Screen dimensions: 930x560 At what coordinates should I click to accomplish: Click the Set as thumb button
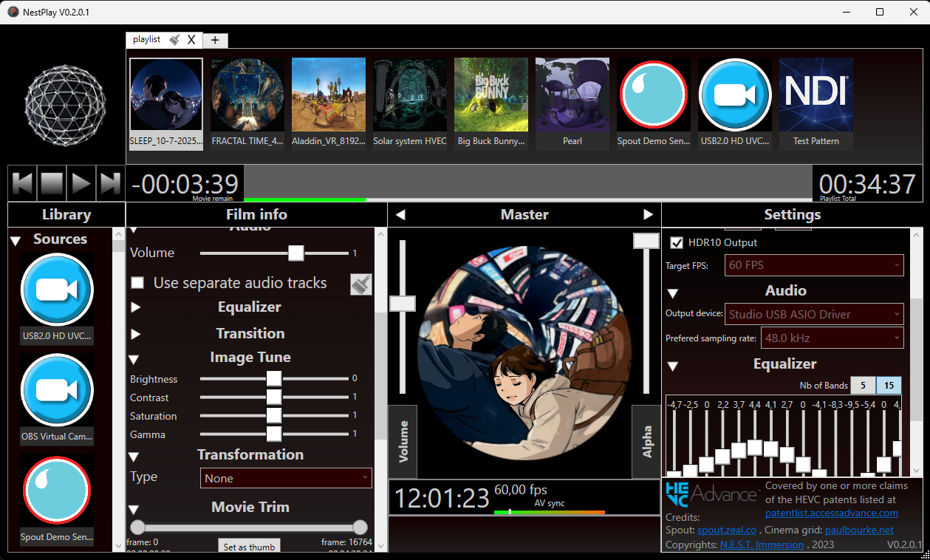[x=249, y=546]
